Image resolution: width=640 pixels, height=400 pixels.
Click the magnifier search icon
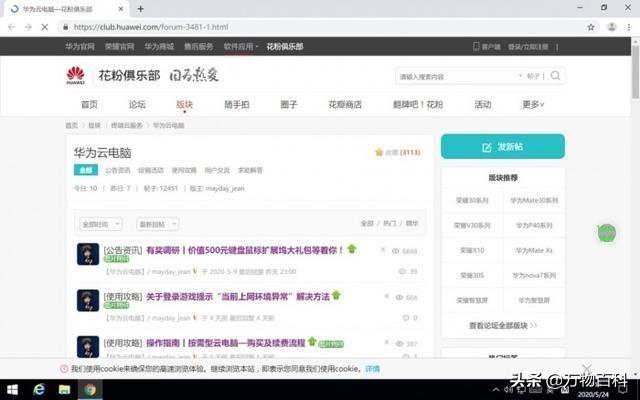(x=555, y=76)
